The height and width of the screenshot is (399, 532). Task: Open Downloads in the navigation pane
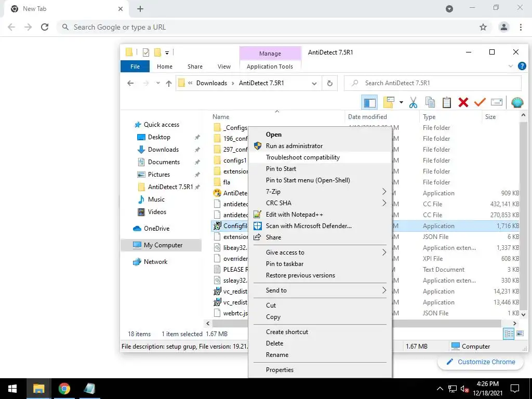point(163,150)
